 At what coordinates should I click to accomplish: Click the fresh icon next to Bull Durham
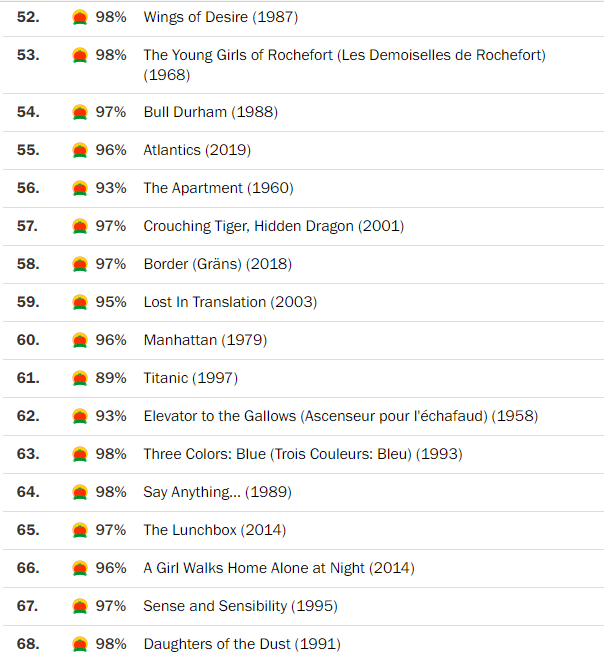tap(80, 113)
